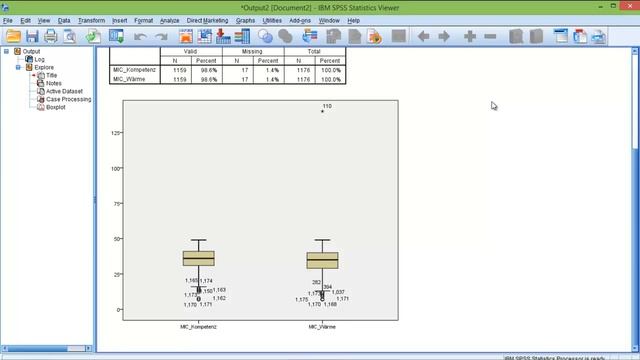
Task: Open the Analyze menu
Action: (169, 20)
